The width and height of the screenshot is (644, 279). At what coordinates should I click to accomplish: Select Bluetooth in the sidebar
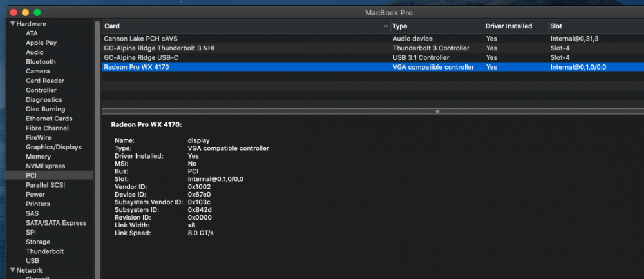click(41, 62)
